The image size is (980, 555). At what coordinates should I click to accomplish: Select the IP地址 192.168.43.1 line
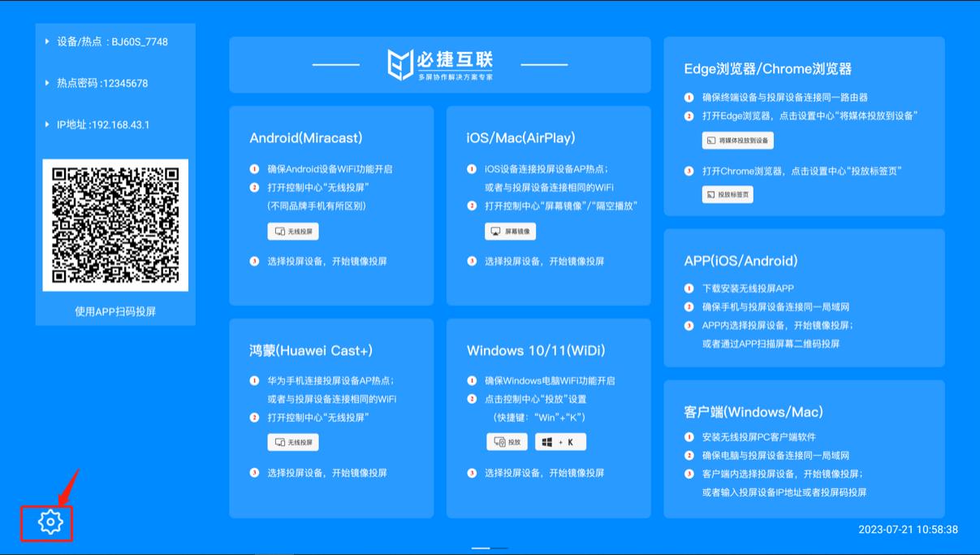[97, 124]
